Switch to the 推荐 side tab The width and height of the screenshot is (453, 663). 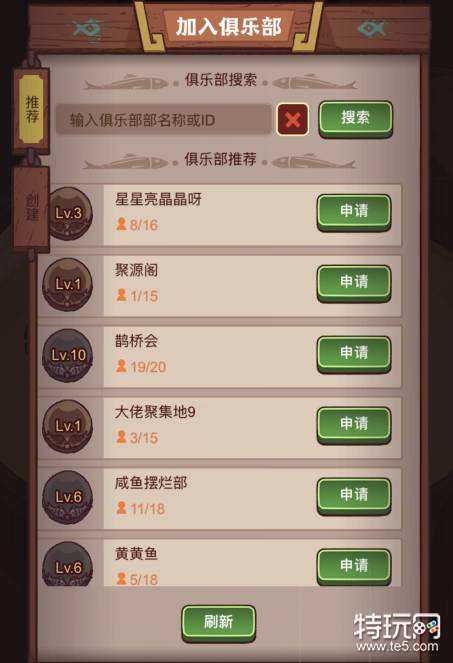[x=32, y=110]
